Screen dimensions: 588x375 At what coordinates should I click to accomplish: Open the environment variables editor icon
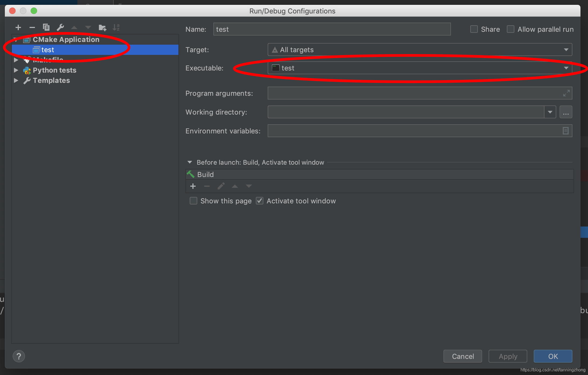point(566,131)
